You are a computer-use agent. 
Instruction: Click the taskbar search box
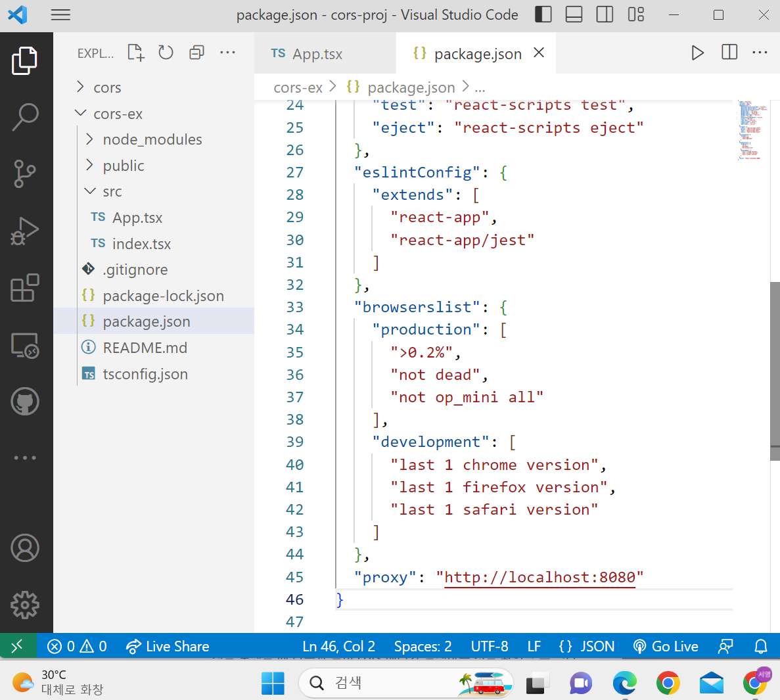406,683
